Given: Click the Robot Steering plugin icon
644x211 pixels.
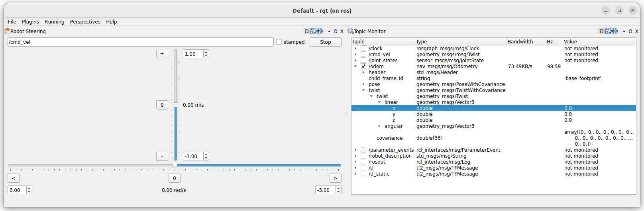Looking at the screenshot, I should tap(7, 31).
